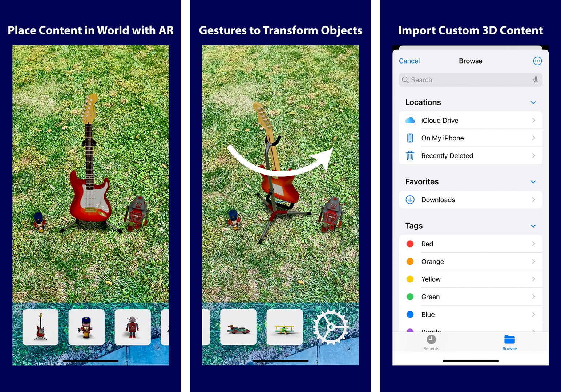Screen dimensions: 561x392
Task: Click the Recently Deleted row chevron
Action: [533, 155]
